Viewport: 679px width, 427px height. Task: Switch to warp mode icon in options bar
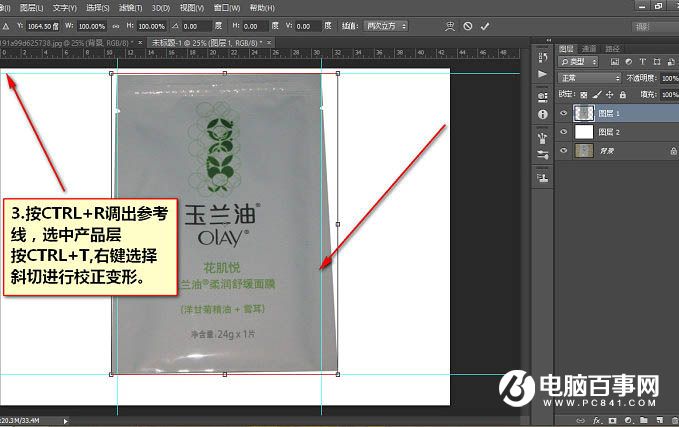(450, 26)
